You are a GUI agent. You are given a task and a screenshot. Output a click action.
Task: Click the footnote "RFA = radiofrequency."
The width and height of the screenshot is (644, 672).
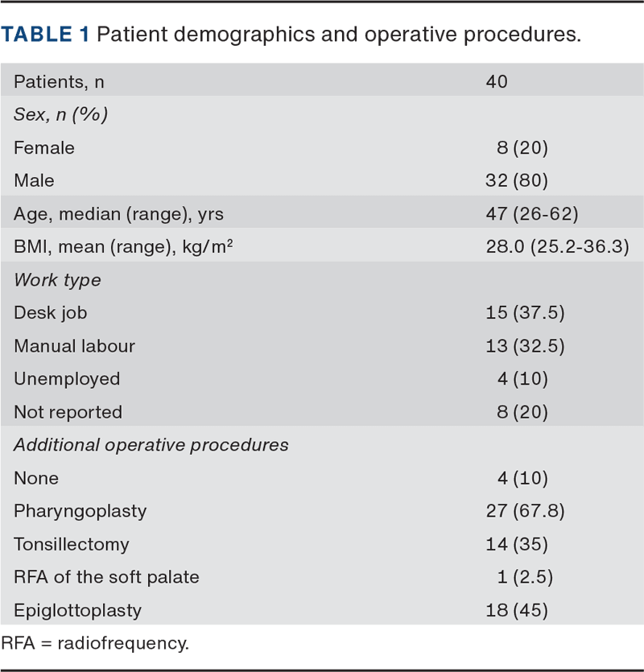pyautogui.click(x=94, y=643)
